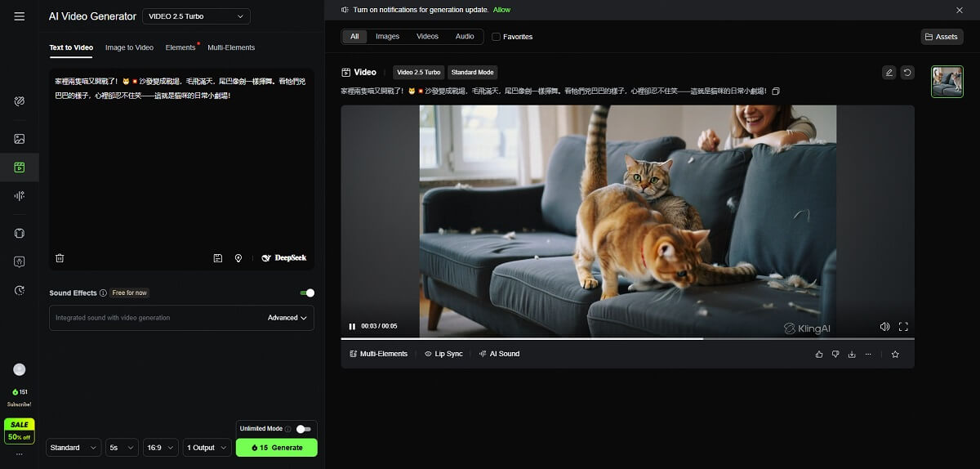Image resolution: width=980 pixels, height=469 pixels.
Task: Click the thumbs down icon
Action: [835, 354]
